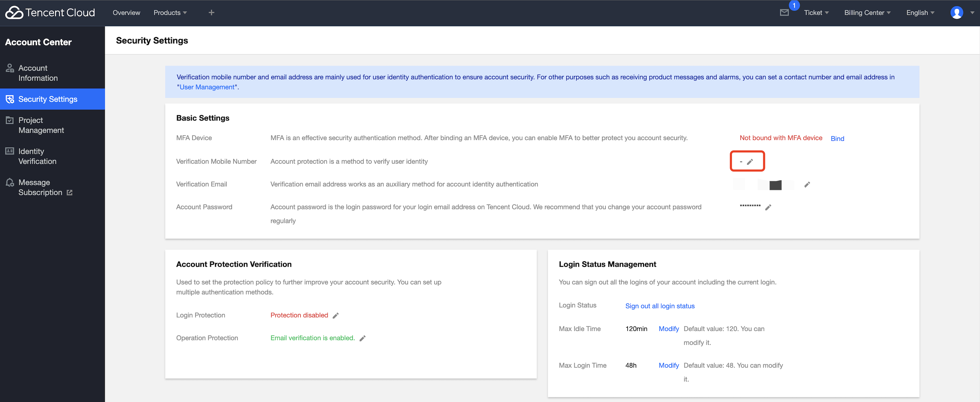Screen dimensions: 980x402
Task: Click Sign out all login status
Action: tap(660, 306)
